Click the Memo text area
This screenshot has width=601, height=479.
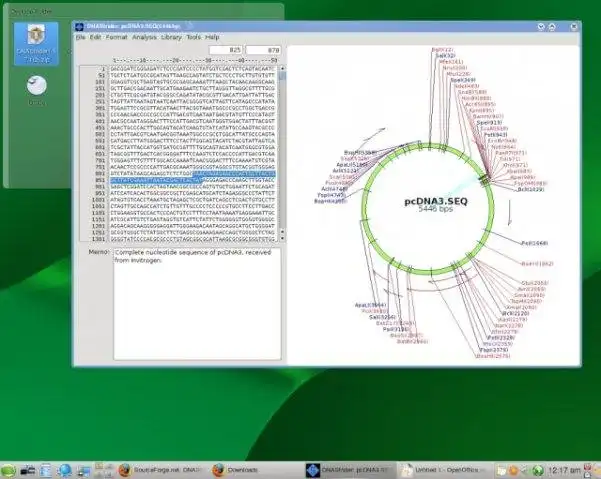tap(197, 304)
